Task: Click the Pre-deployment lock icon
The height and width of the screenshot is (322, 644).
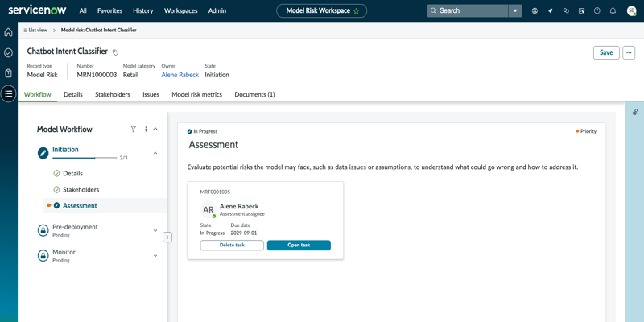Action: click(x=43, y=230)
